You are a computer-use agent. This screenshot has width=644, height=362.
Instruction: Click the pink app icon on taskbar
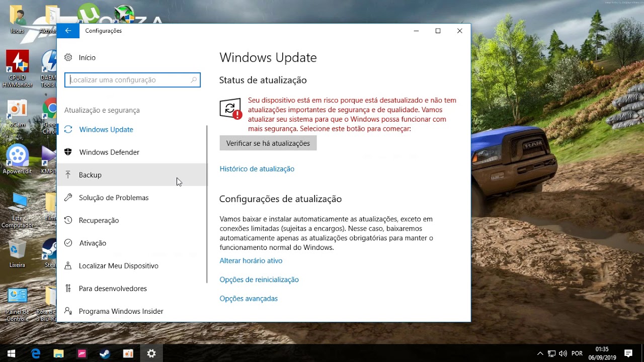point(82,353)
